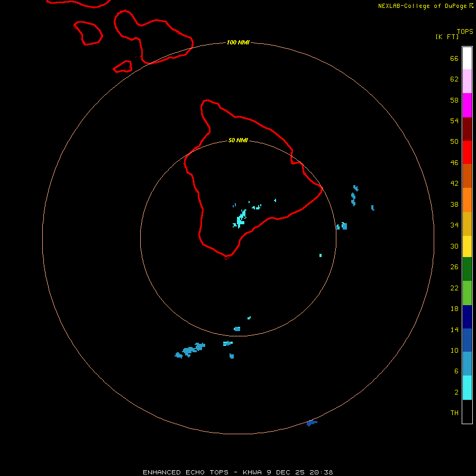Click the dark orange 46 kft legend swatch
This screenshot has height=476, width=476.
click(467, 176)
